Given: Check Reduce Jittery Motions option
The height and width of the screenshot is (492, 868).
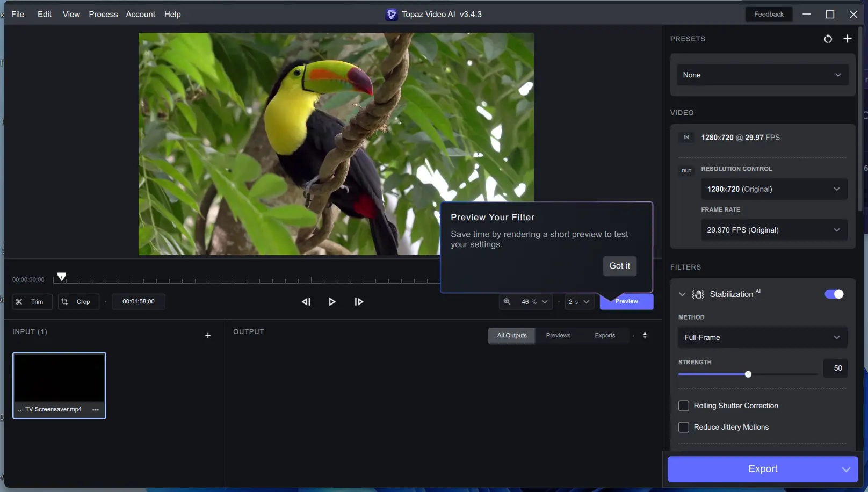Looking at the screenshot, I should click(684, 427).
